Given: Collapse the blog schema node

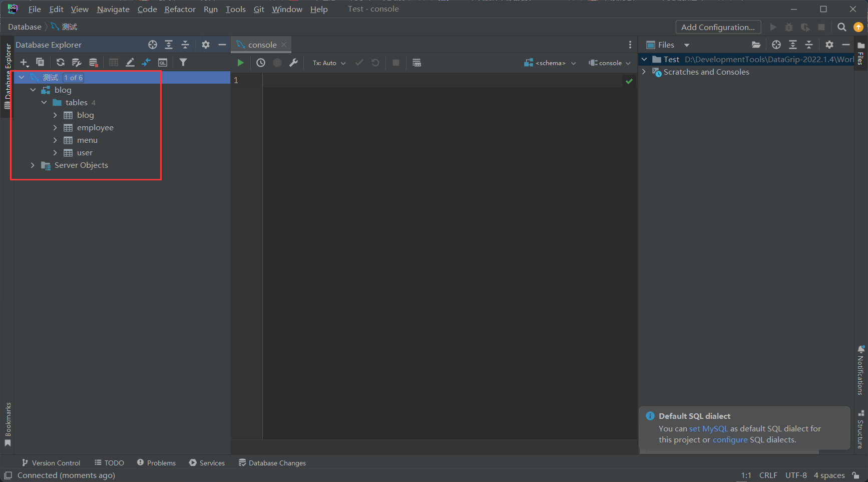Looking at the screenshot, I should click(33, 90).
